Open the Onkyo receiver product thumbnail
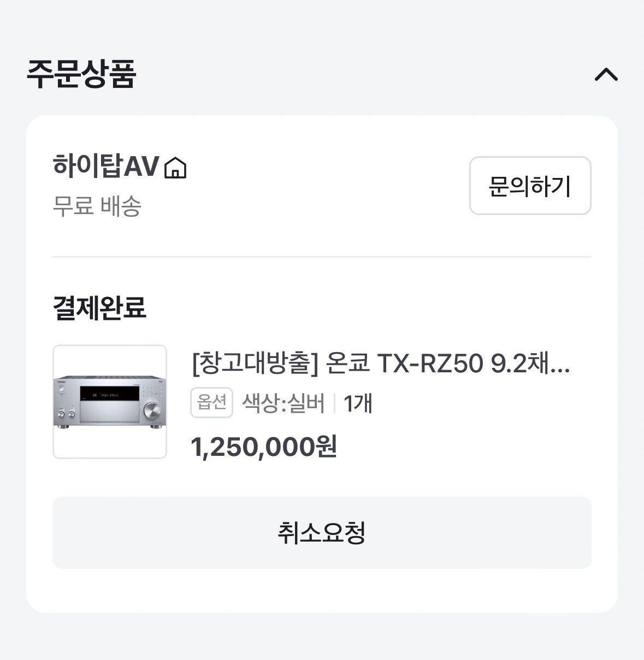 click(x=110, y=402)
